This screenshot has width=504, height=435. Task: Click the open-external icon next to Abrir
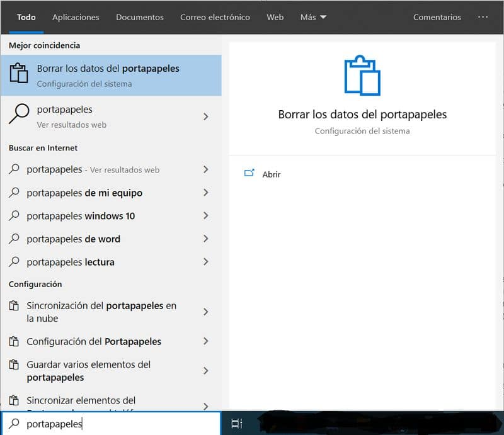[249, 173]
